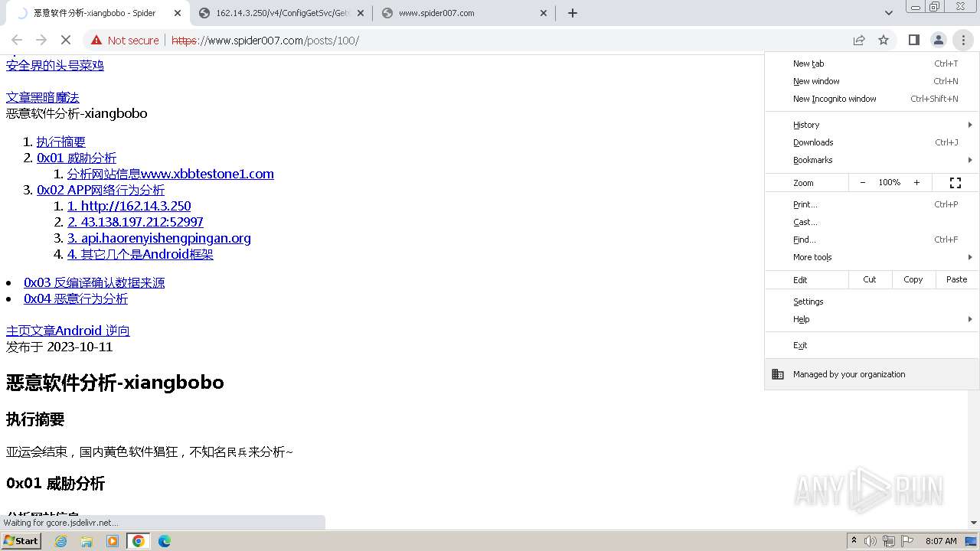This screenshot has width=980, height=551.
Task: Click the Paste button
Action: (957, 279)
